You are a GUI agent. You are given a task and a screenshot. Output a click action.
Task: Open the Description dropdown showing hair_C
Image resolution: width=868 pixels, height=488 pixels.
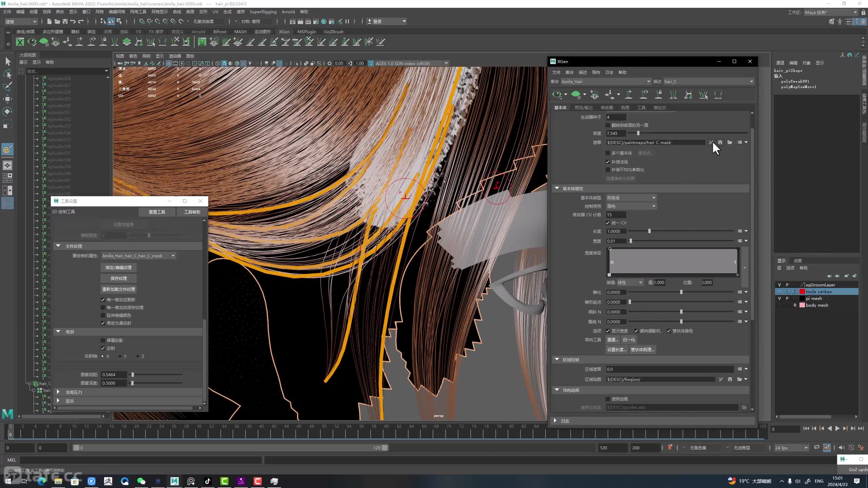tap(709, 82)
